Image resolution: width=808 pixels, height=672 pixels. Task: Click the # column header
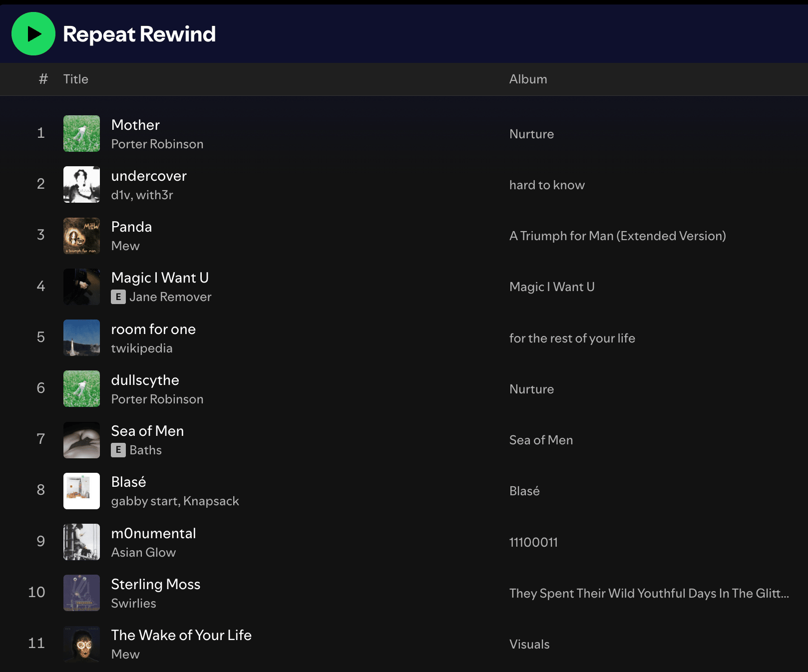(x=43, y=79)
